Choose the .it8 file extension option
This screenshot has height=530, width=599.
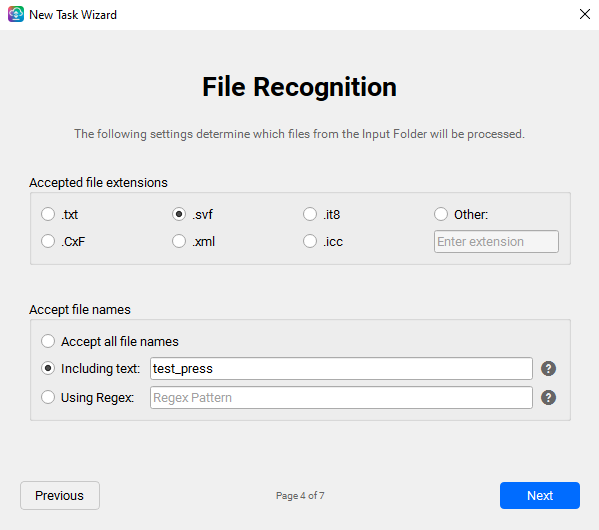pyautogui.click(x=310, y=214)
